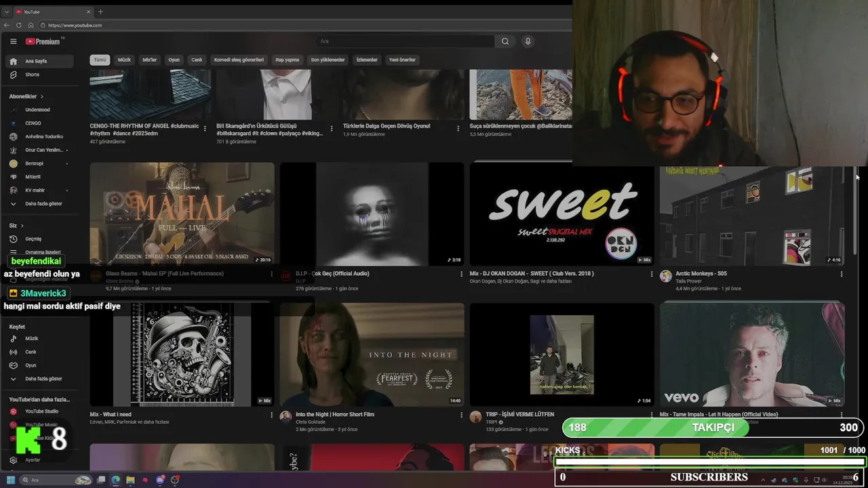Open Discord from the taskbar
868x488 pixels.
tap(160, 480)
